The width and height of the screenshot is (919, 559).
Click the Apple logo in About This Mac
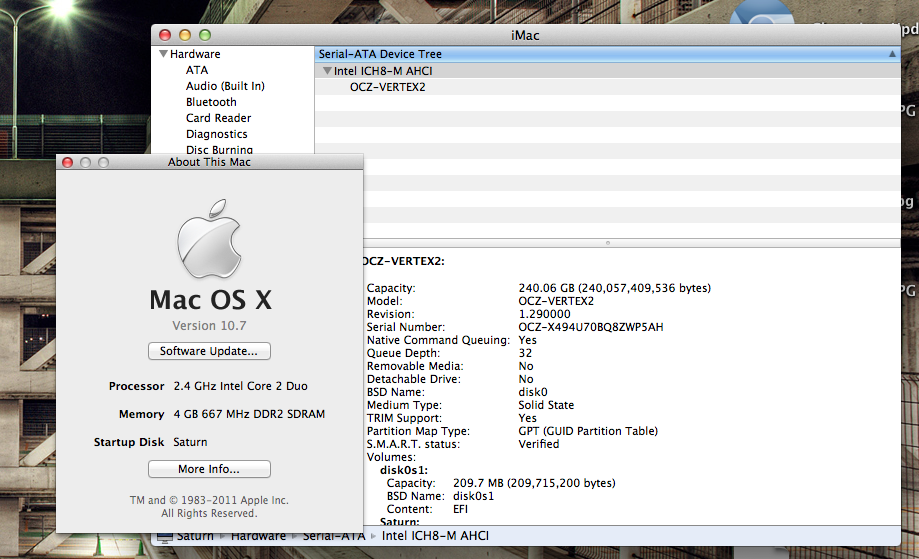pos(209,239)
